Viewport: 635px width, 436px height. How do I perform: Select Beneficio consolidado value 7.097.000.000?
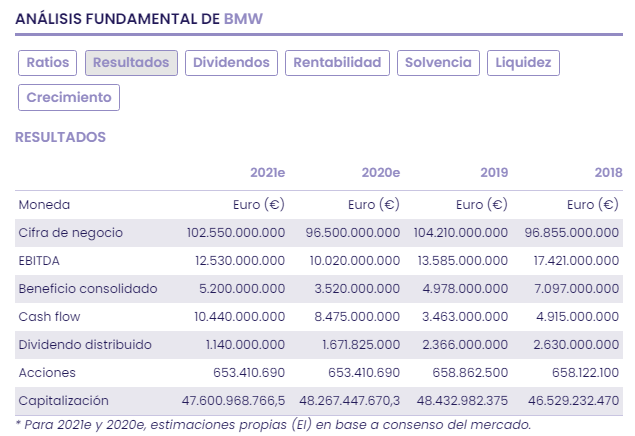pyautogui.click(x=577, y=289)
